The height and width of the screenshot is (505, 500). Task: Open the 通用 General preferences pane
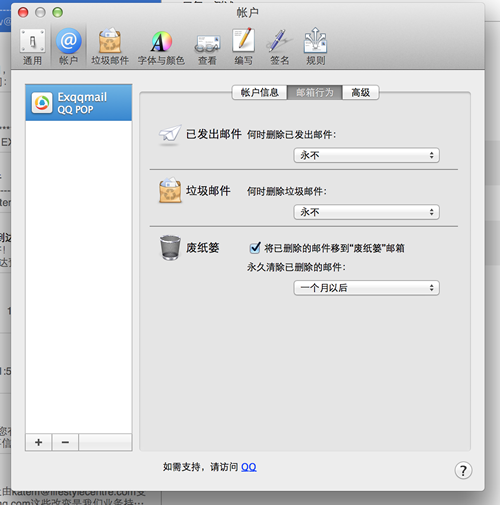click(32, 46)
